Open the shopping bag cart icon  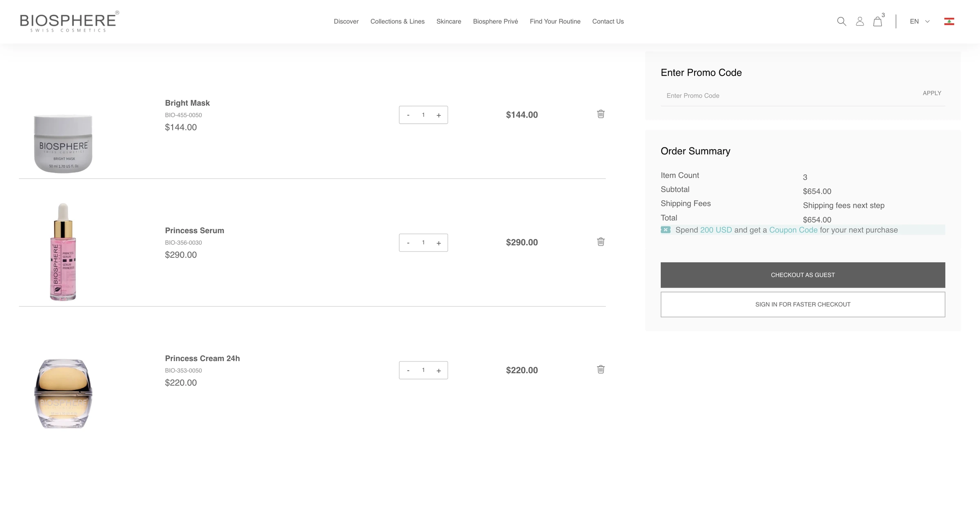(878, 21)
